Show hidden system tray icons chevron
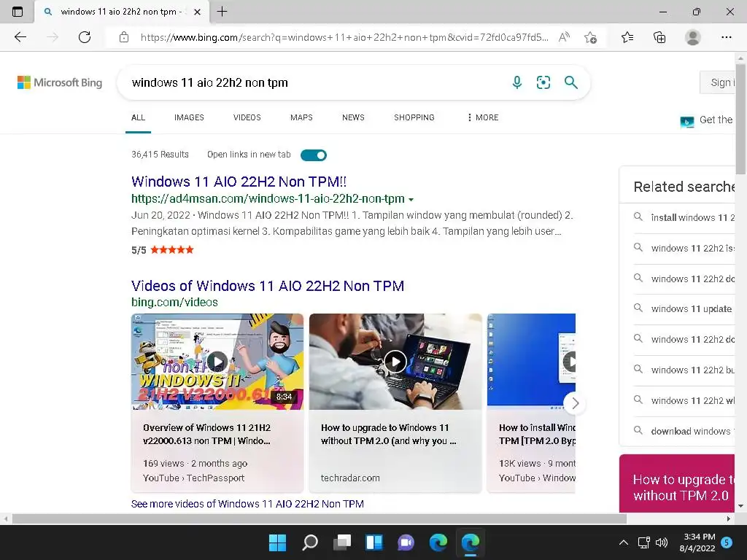This screenshot has height=560, width=747. pyautogui.click(x=623, y=542)
